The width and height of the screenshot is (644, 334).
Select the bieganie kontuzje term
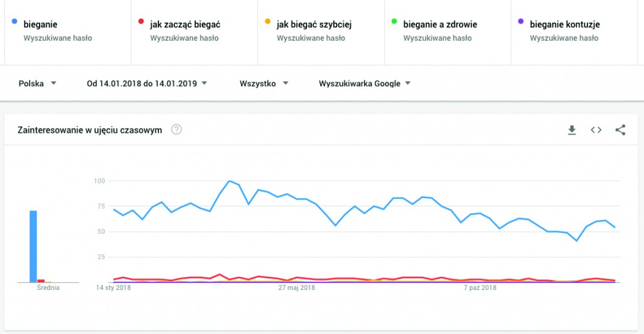[564, 25]
